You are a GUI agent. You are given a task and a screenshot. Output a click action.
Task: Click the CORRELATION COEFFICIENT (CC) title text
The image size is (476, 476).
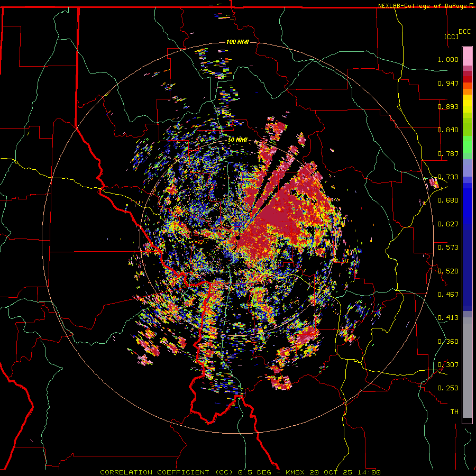pos(167,472)
